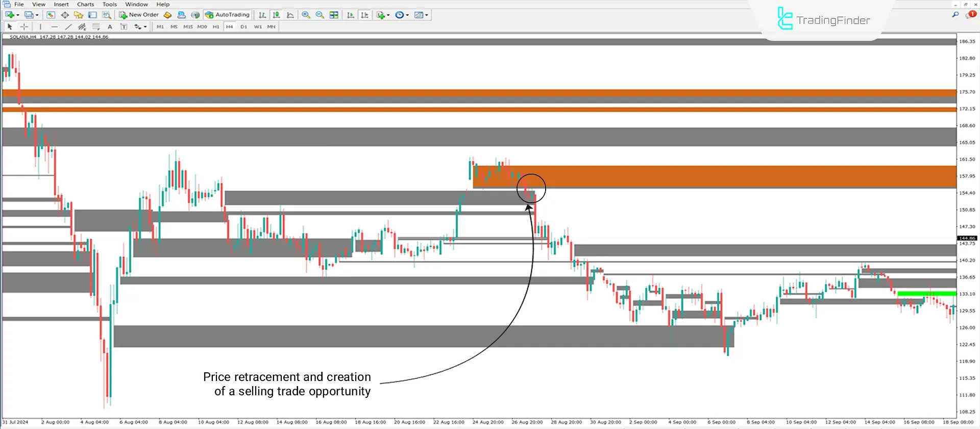Open the Data Window
This screenshot has width=980, height=429.
(x=65, y=15)
